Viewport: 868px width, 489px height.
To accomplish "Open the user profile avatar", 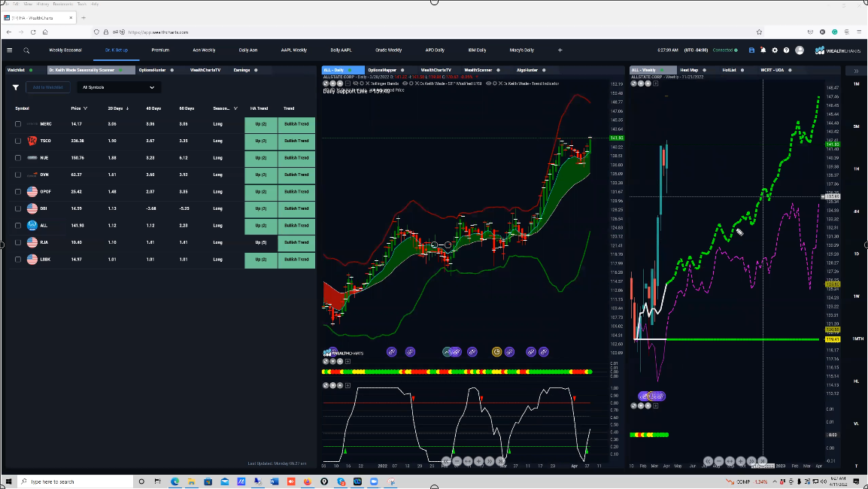I will pos(800,50).
